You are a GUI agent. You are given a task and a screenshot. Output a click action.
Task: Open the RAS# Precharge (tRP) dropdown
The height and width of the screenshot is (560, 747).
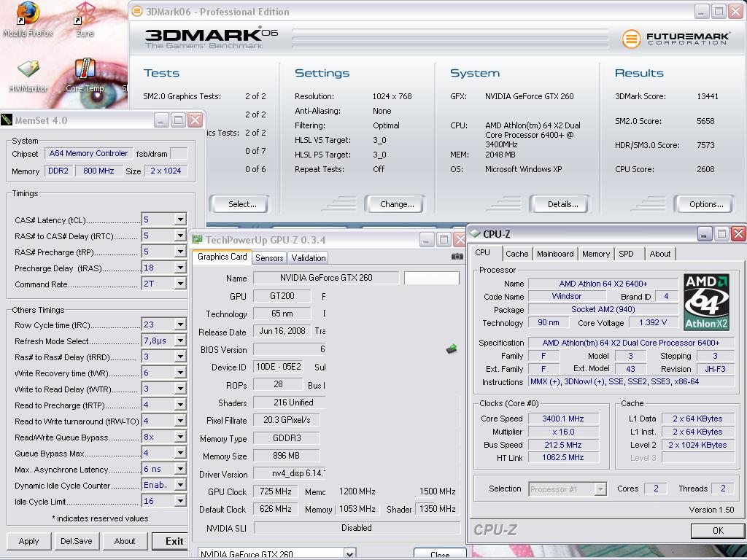point(180,252)
